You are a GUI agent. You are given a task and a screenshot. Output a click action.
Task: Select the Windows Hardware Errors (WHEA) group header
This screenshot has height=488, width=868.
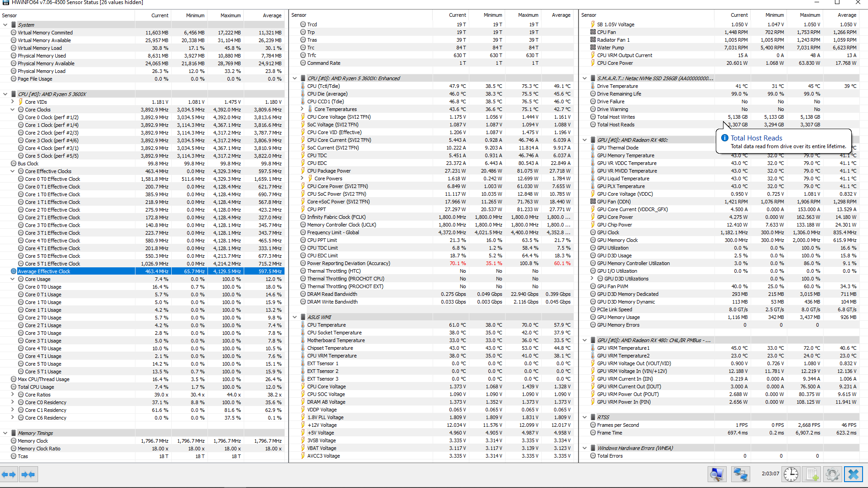click(x=720, y=448)
